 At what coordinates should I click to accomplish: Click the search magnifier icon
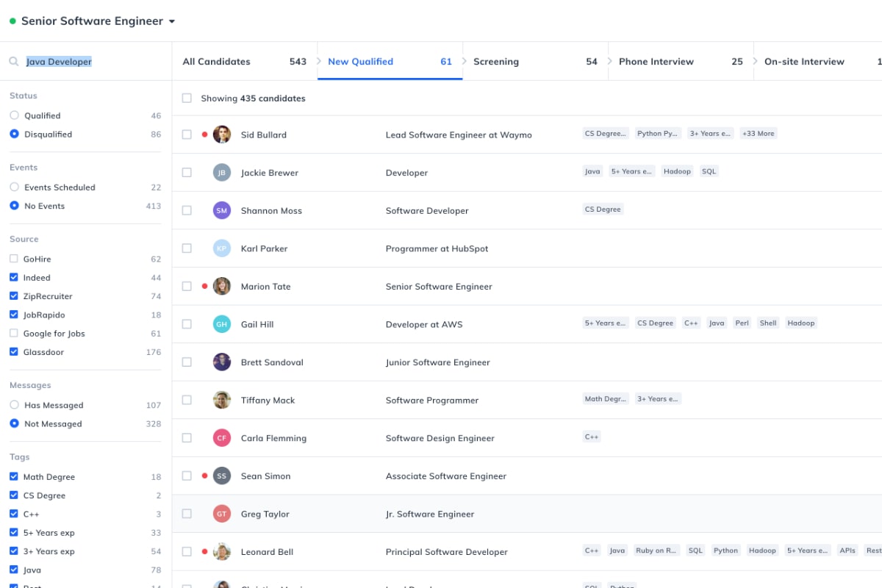pos(13,62)
